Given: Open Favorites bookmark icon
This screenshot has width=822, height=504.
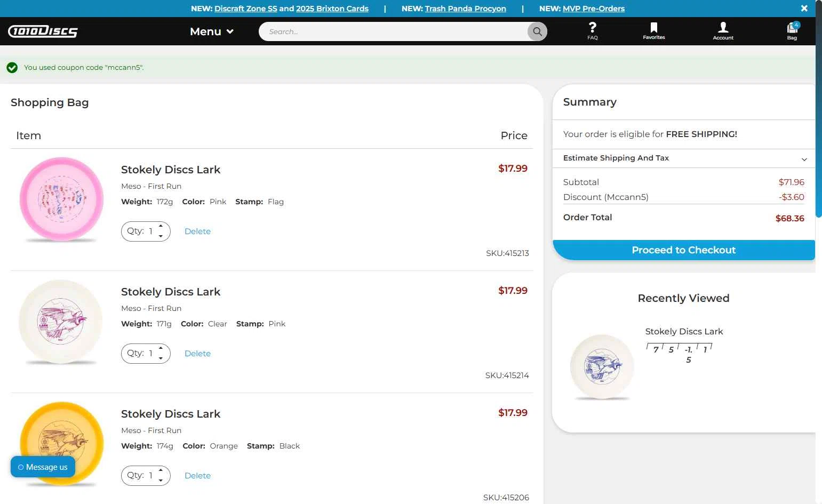Looking at the screenshot, I should pyautogui.click(x=653, y=30).
